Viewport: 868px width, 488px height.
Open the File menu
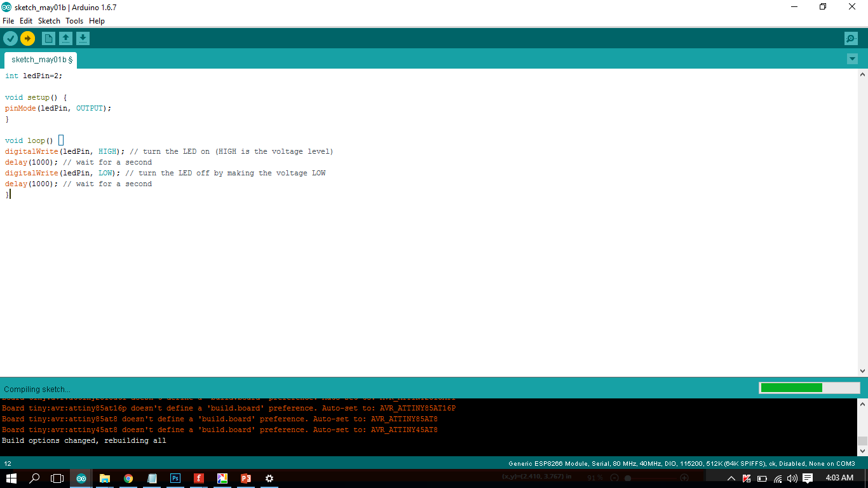pos(8,21)
